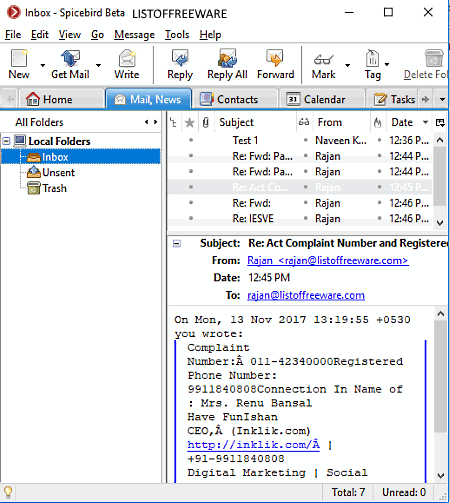This screenshot has width=450, height=503.
Task: Sort by junk status flame column
Action: tap(378, 122)
